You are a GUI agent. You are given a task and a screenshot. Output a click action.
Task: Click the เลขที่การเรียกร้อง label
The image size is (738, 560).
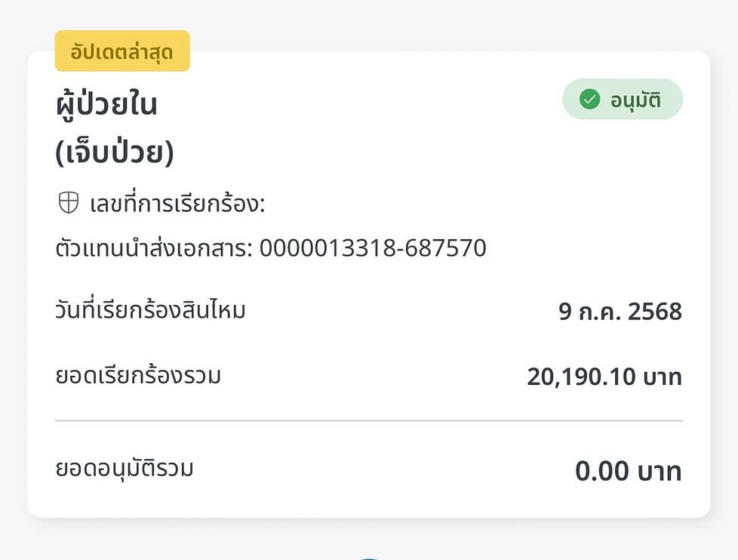(x=177, y=204)
